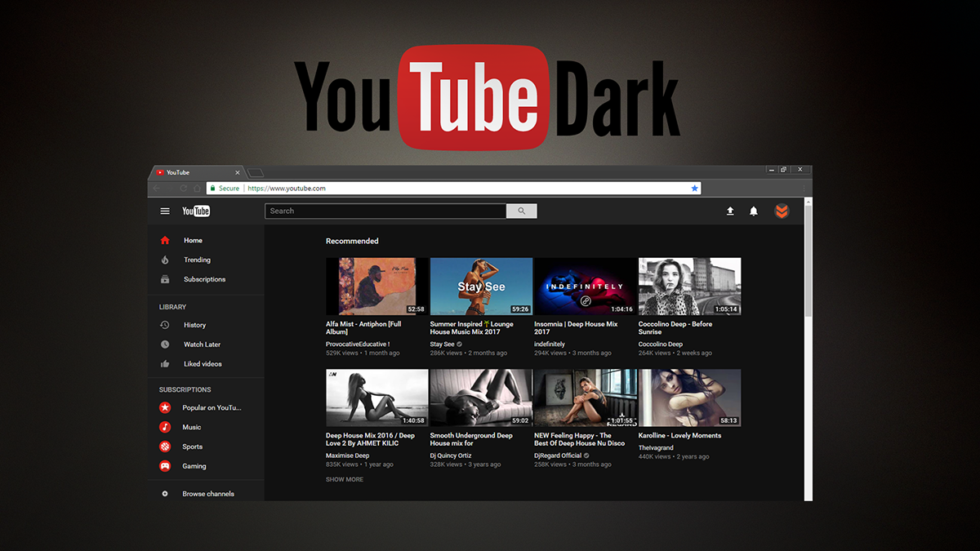Image resolution: width=980 pixels, height=551 pixels.
Task: Click the Subscriptions inbox icon
Action: click(163, 279)
